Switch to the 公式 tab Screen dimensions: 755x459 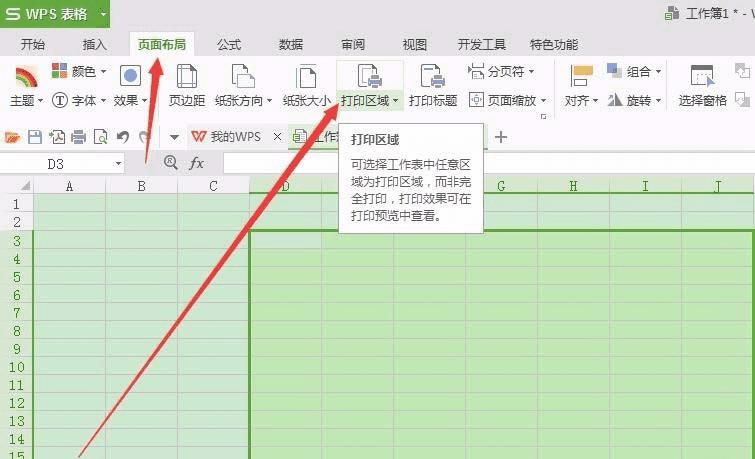pos(229,45)
